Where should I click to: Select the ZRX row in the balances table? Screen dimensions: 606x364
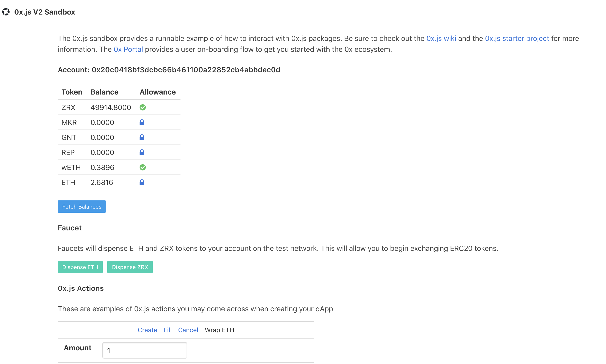coord(68,107)
